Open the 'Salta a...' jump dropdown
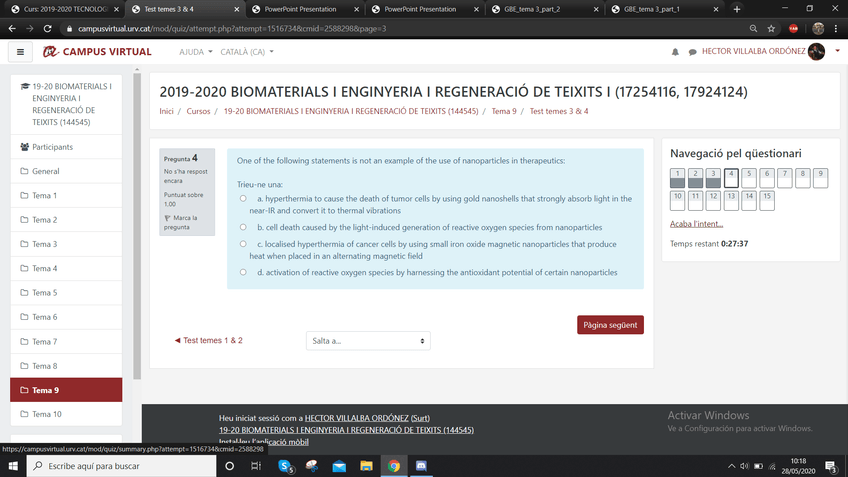The height and width of the screenshot is (477, 848). coord(367,341)
